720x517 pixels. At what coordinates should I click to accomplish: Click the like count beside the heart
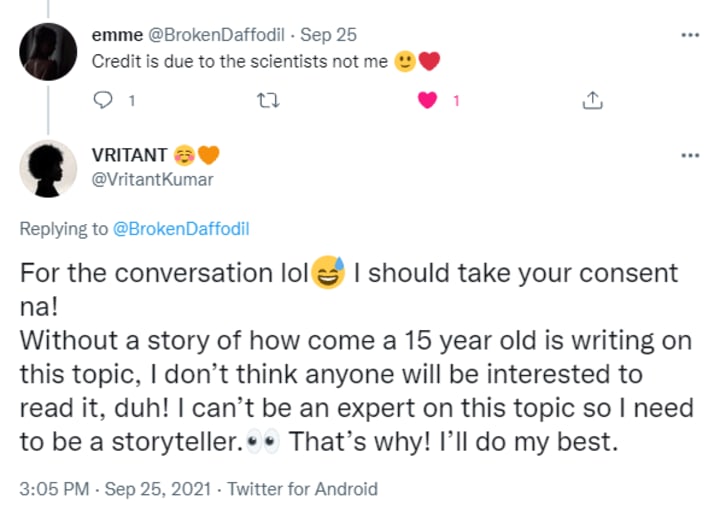click(x=456, y=100)
